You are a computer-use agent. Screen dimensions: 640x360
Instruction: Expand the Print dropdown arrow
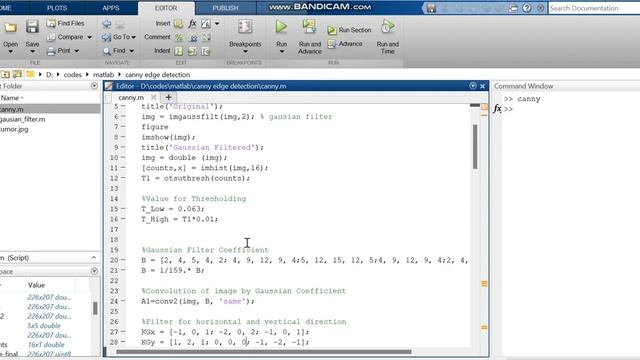[77, 51]
